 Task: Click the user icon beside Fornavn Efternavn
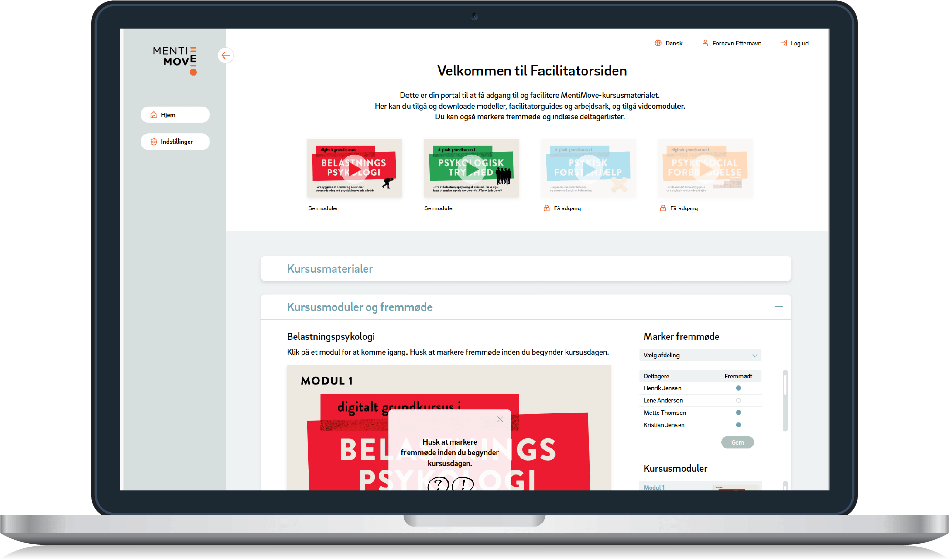(705, 43)
